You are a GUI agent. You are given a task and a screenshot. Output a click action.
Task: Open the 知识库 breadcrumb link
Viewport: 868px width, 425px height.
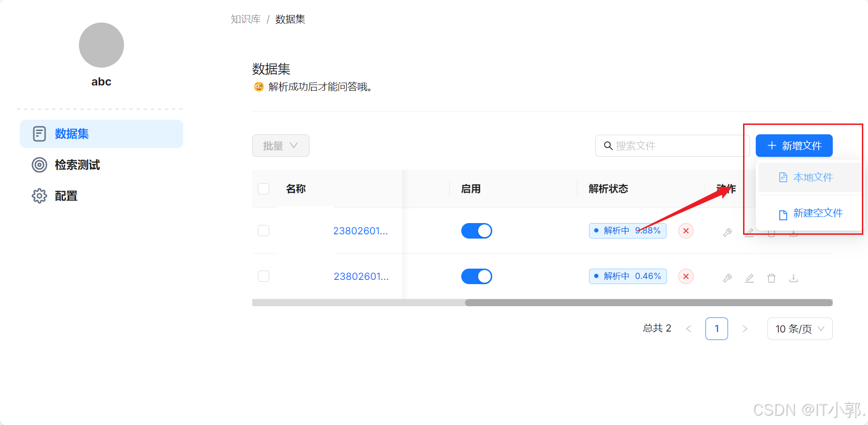point(246,19)
